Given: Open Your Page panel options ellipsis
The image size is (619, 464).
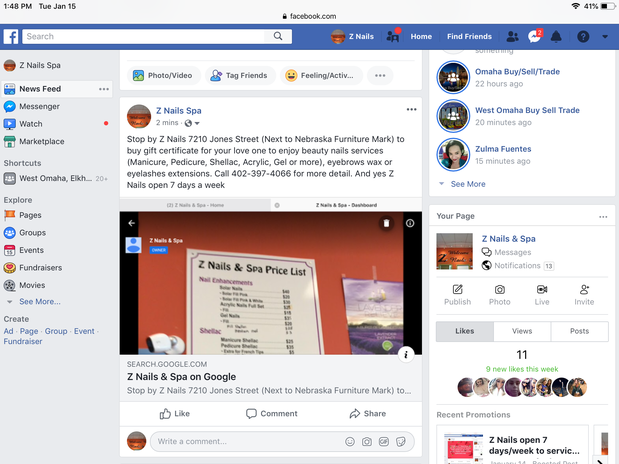Looking at the screenshot, I should pyautogui.click(x=603, y=217).
